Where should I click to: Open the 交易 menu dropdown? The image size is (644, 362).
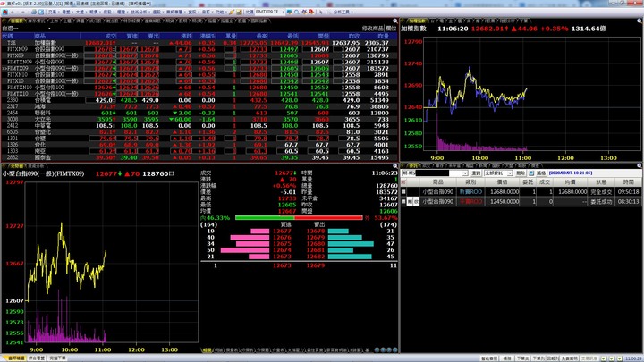54,13
